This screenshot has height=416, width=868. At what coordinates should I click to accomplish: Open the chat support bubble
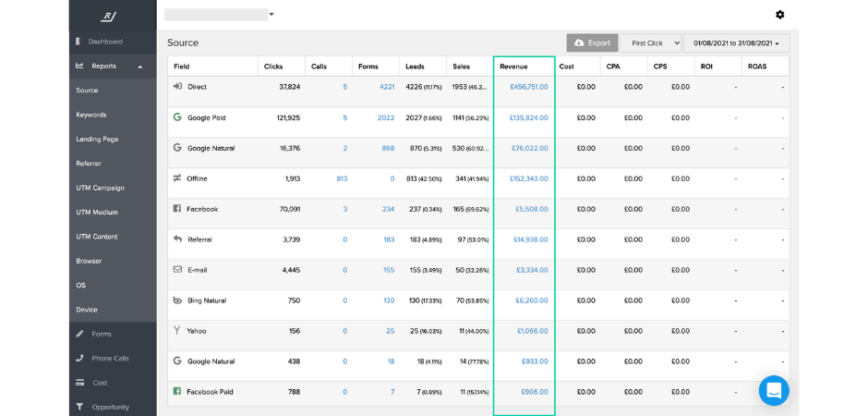coord(774,390)
